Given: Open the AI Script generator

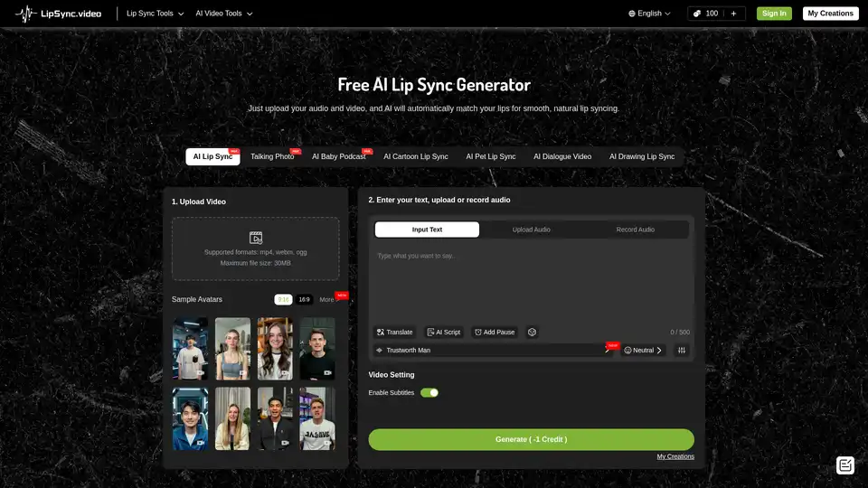Looking at the screenshot, I should pos(443,333).
